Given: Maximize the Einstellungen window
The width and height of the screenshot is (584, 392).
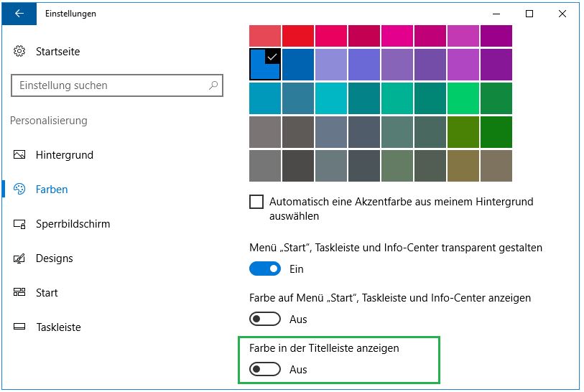Looking at the screenshot, I should (x=529, y=14).
